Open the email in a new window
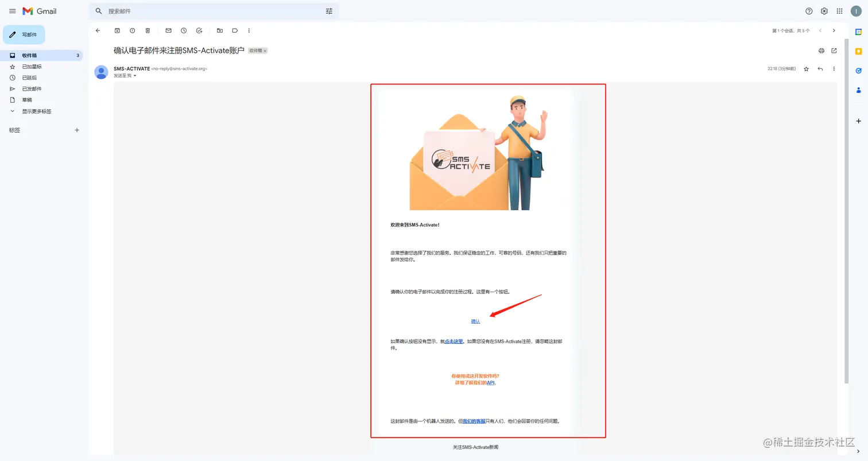 834,51
